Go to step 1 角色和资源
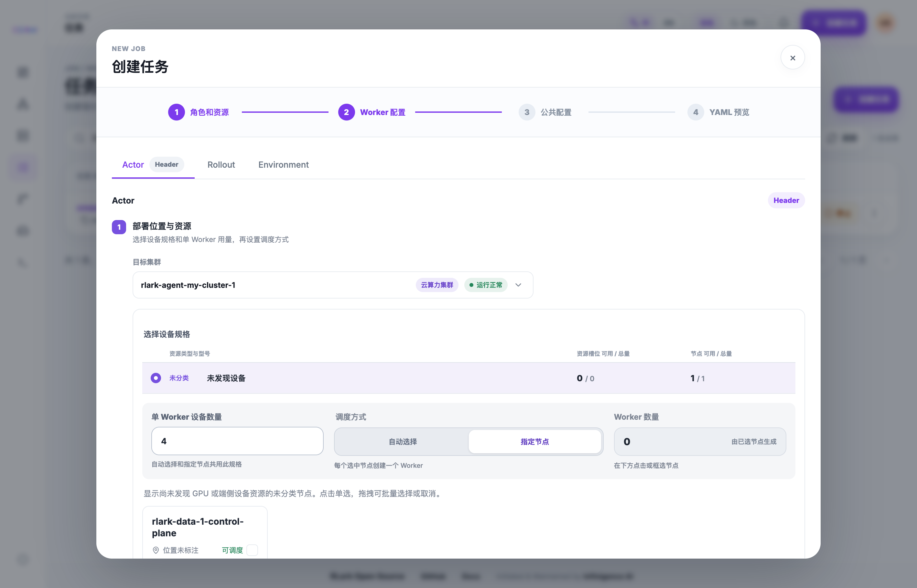This screenshot has width=917, height=588. pyautogui.click(x=199, y=112)
